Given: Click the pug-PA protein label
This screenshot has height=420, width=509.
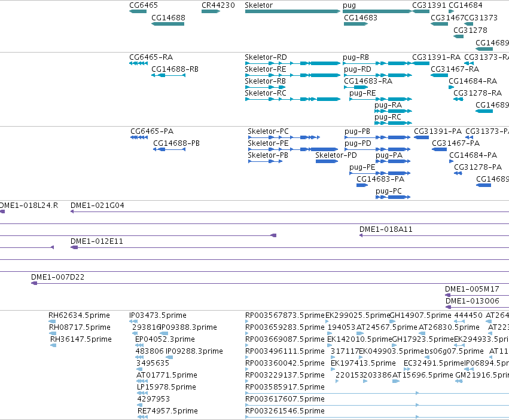Looking at the screenshot, I should click(389, 155).
